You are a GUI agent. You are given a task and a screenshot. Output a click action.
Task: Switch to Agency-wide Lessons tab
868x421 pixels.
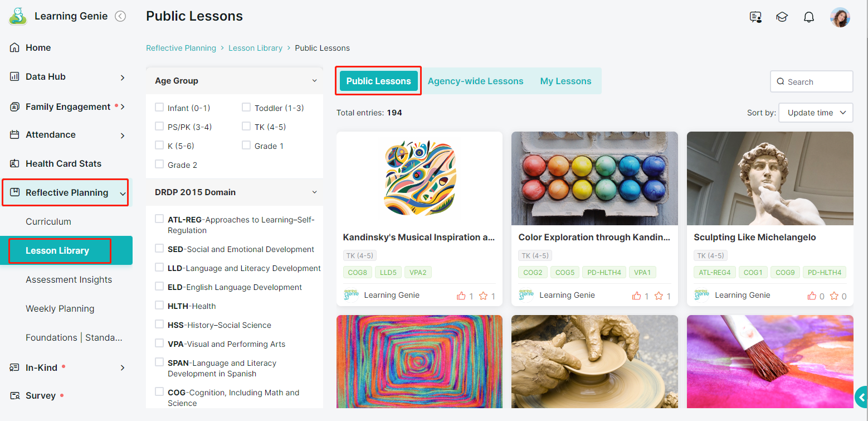pos(475,81)
